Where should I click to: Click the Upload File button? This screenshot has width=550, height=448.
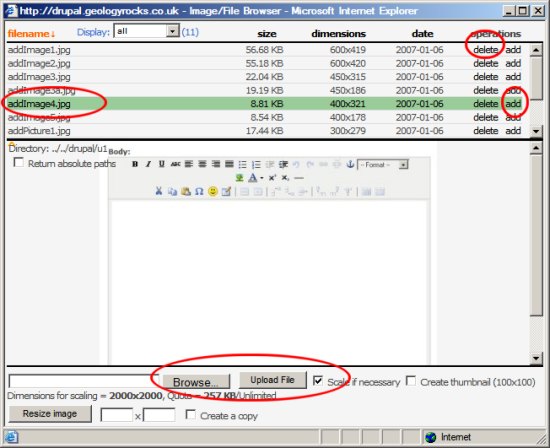point(273,380)
